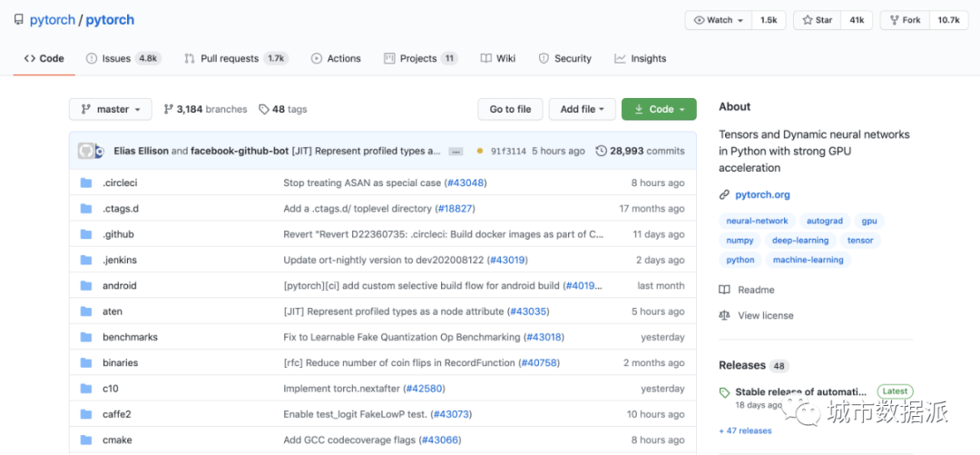Open the + 47 releases link
Screen dimensions: 980x455
[745, 430]
